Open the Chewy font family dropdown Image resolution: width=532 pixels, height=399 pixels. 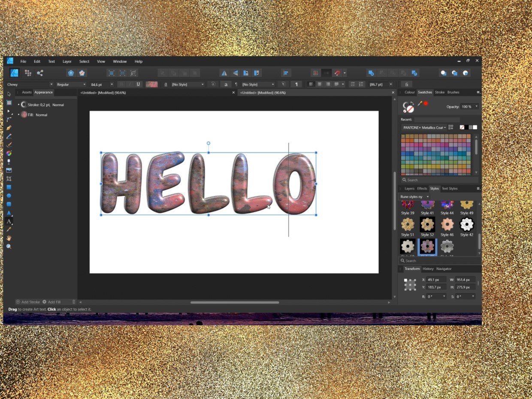pyautogui.click(x=50, y=84)
